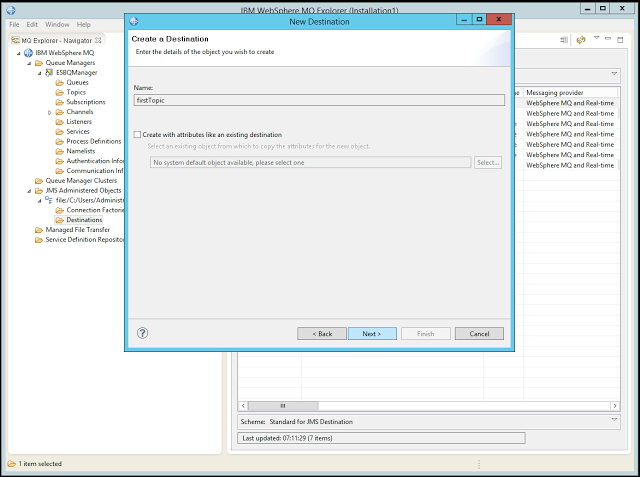
Task: Click the Subscriptions folder icon
Action: coord(60,102)
